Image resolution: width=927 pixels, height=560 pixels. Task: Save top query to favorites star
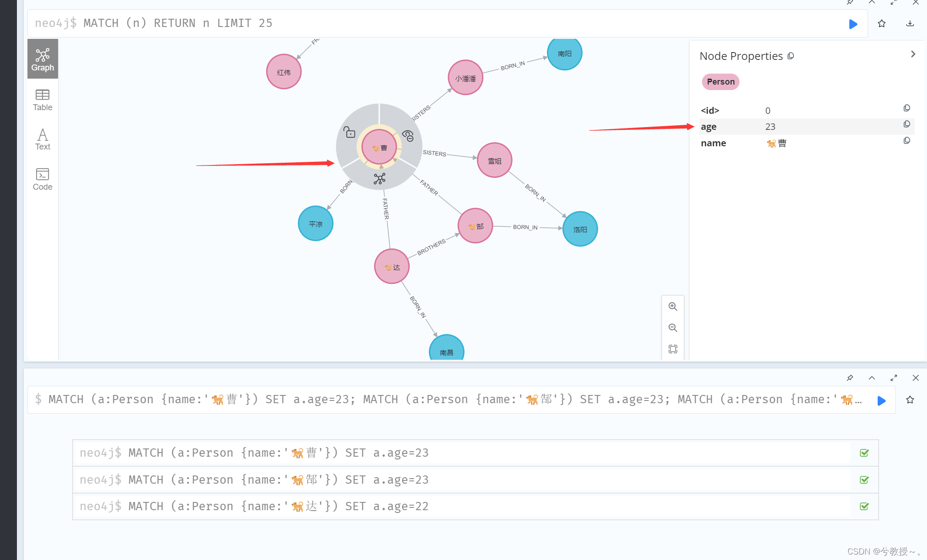(882, 24)
